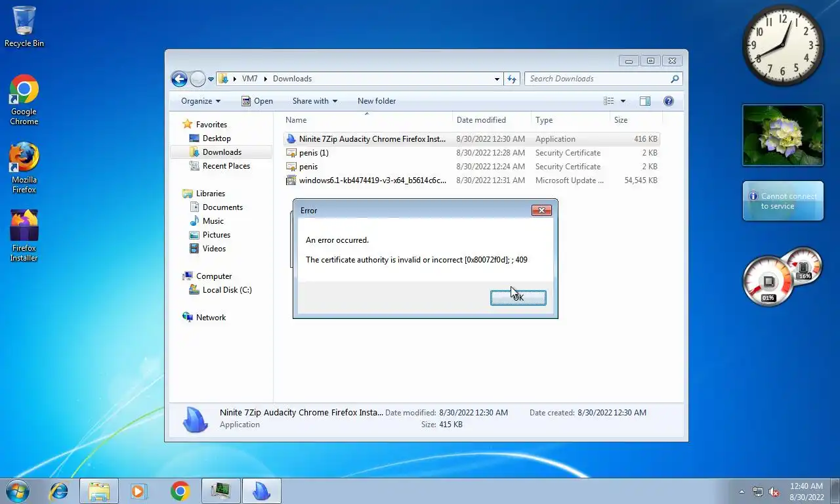Click OK in the Error dialog
Screen dimensions: 840x504
pos(518,298)
